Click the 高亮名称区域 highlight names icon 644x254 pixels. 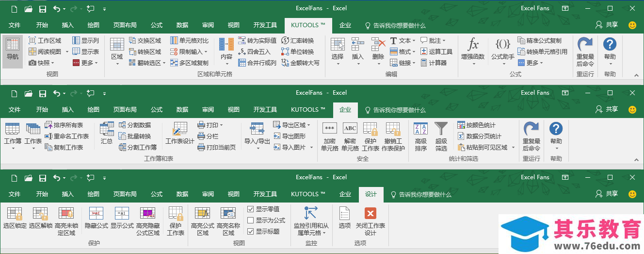[x=228, y=213]
